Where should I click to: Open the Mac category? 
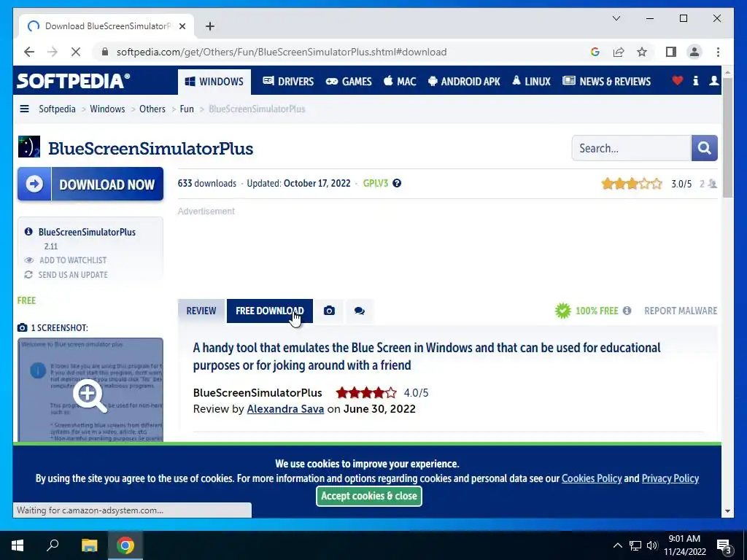(400, 82)
